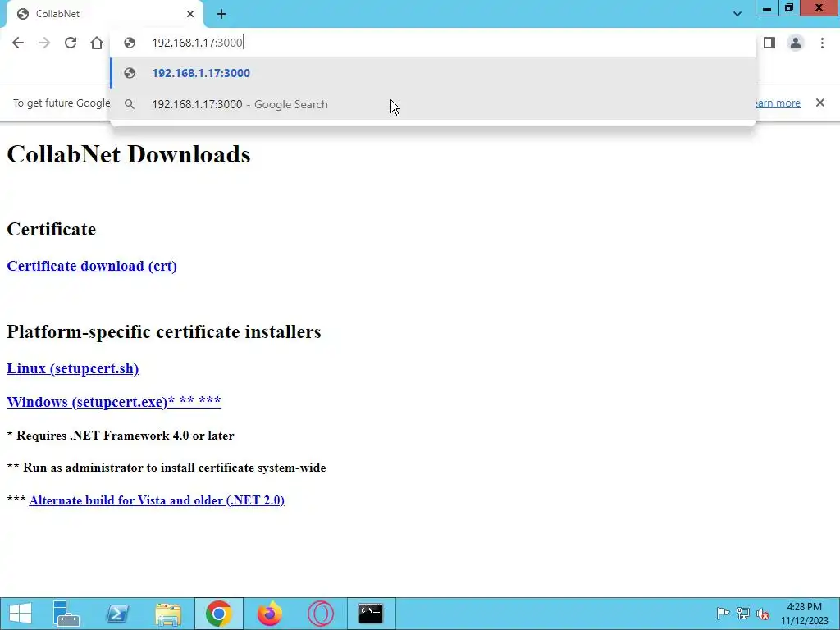Open PowerShell from the taskbar
This screenshot has width=840, height=630.
pos(116,614)
